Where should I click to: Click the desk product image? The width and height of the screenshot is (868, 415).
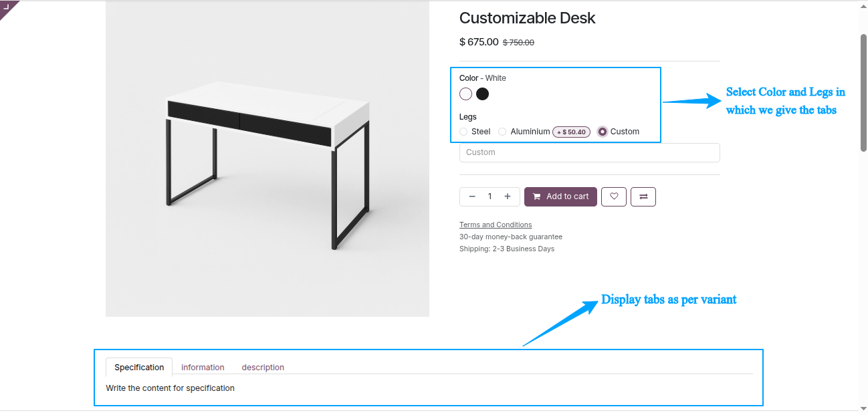pos(267,160)
